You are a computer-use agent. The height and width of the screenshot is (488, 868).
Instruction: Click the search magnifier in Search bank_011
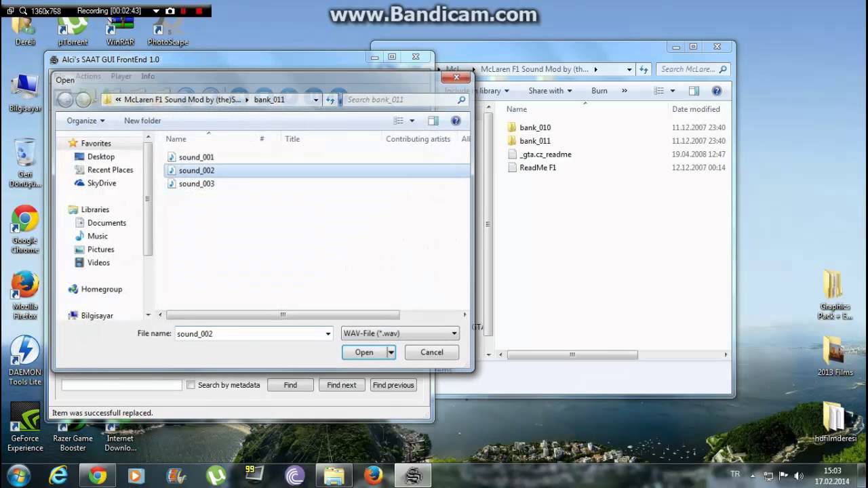[461, 100]
